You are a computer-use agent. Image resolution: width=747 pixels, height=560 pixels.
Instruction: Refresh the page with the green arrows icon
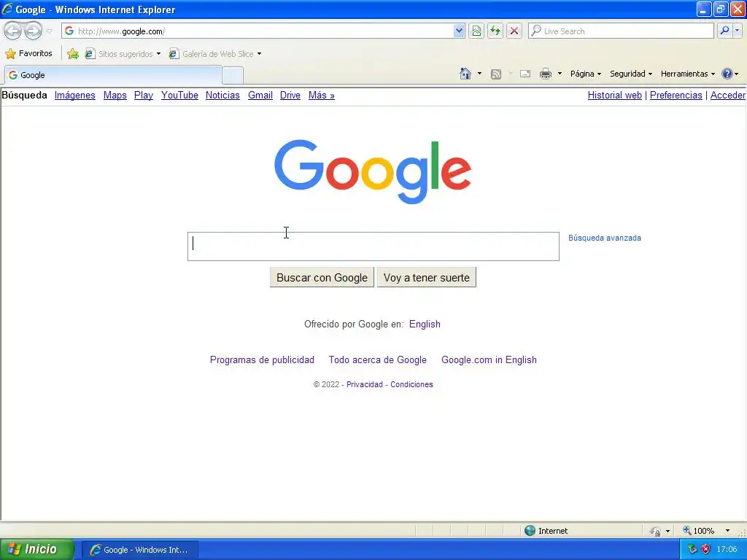495,31
